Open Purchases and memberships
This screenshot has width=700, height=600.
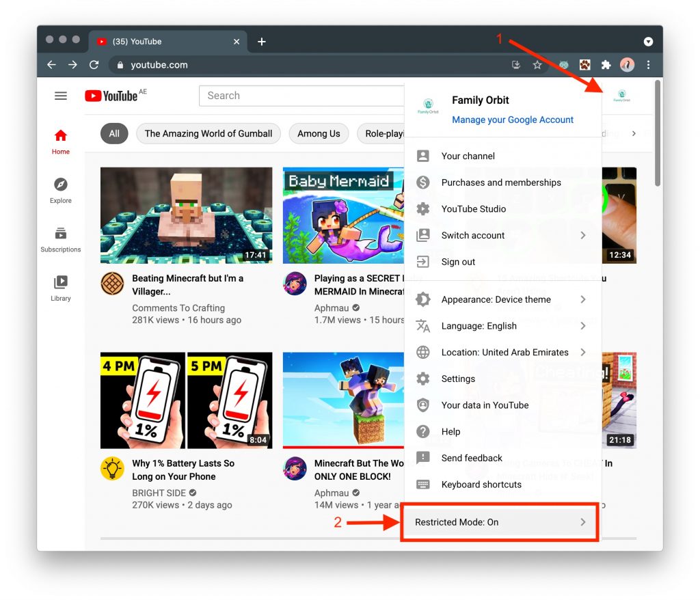501,182
